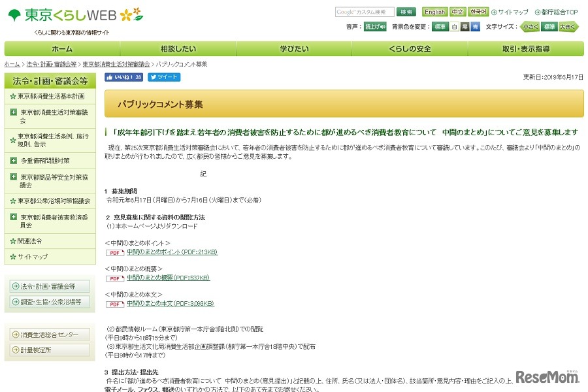Open the 都庁総合TOP link
Image resolution: width=588 pixels, height=392 pixels.
click(x=559, y=12)
